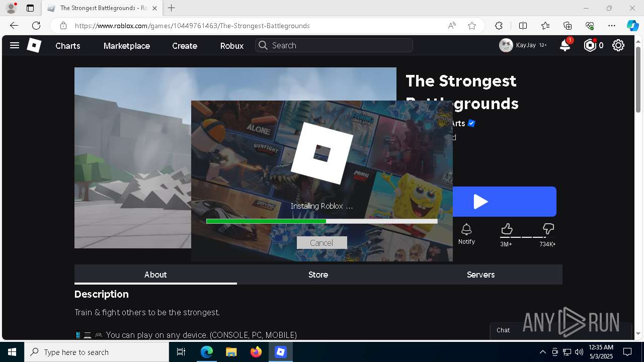Viewport: 644px width, 362px height.
Task: Open the Favorites list icon
Action: pyautogui.click(x=545, y=26)
